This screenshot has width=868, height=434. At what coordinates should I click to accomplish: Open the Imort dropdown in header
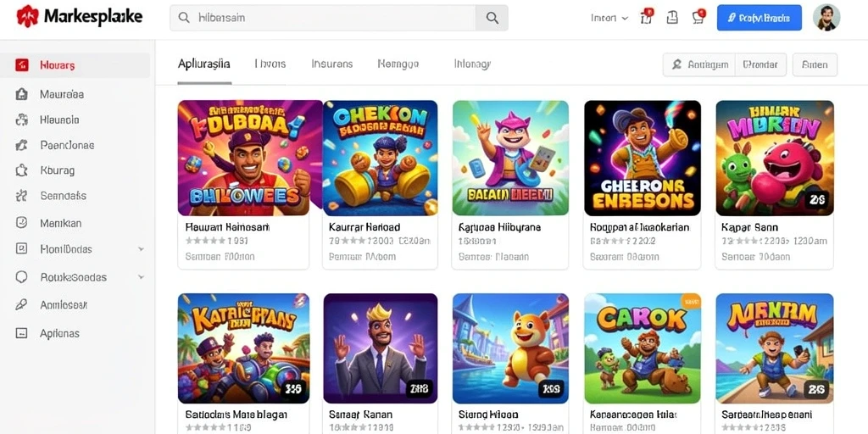point(609,18)
